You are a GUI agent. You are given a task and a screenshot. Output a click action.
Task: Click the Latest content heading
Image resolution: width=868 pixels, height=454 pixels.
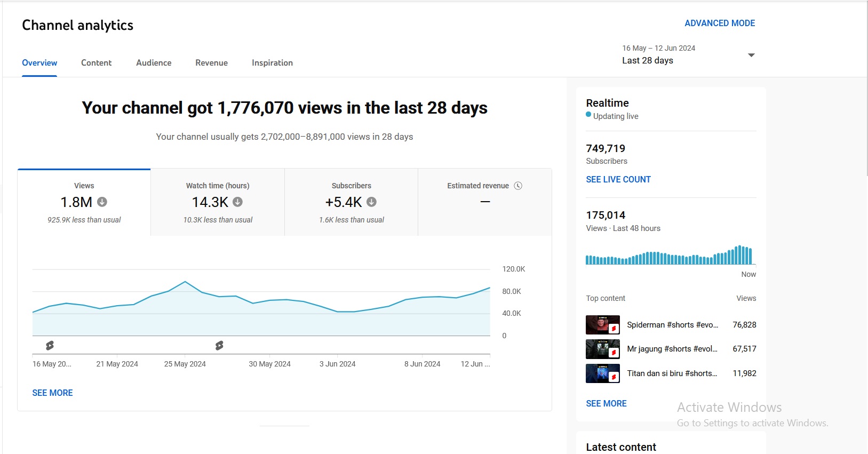[x=621, y=447]
